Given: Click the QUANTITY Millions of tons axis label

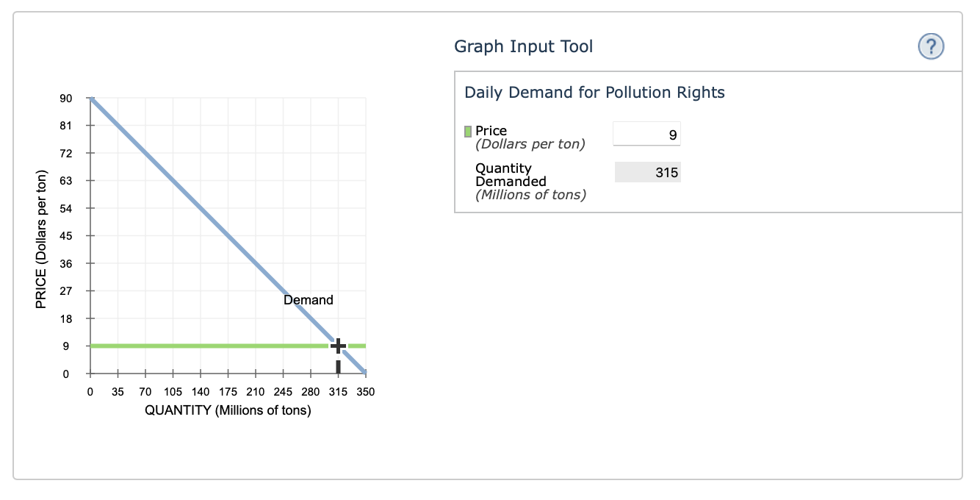Looking at the screenshot, I should (x=228, y=410).
